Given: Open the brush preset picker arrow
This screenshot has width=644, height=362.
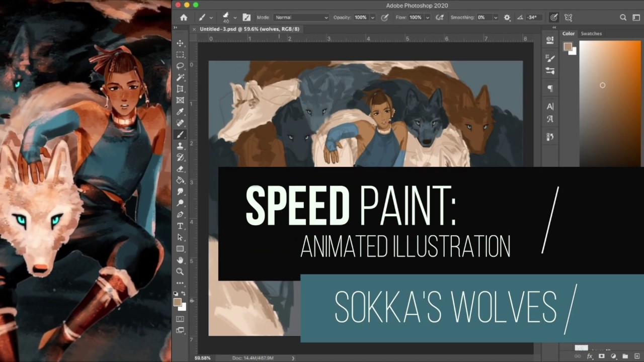Looking at the screenshot, I should coord(235,18).
